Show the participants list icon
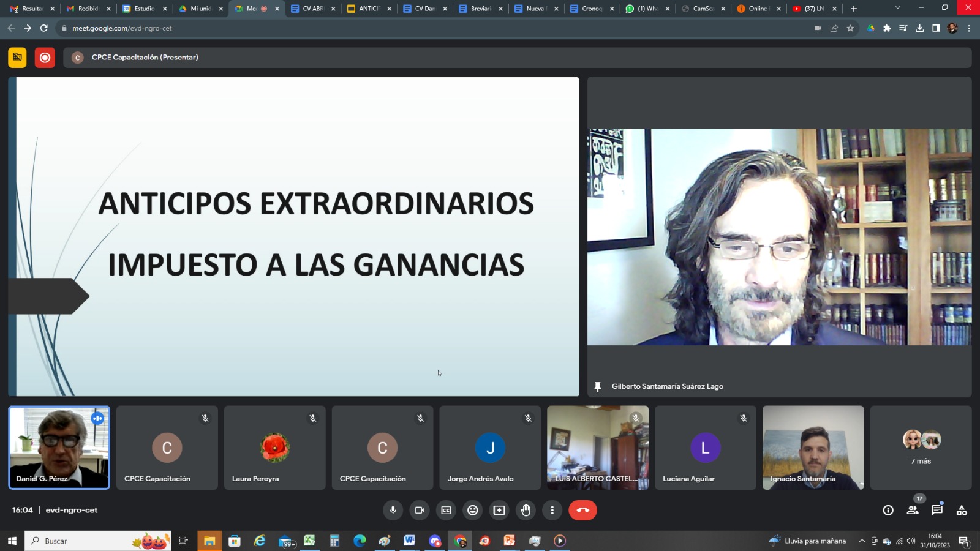Screen dimensions: 980x551 coord(913,510)
